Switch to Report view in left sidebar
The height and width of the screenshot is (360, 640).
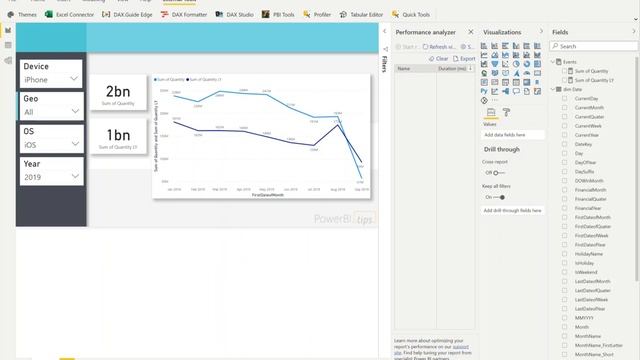point(8,30)
